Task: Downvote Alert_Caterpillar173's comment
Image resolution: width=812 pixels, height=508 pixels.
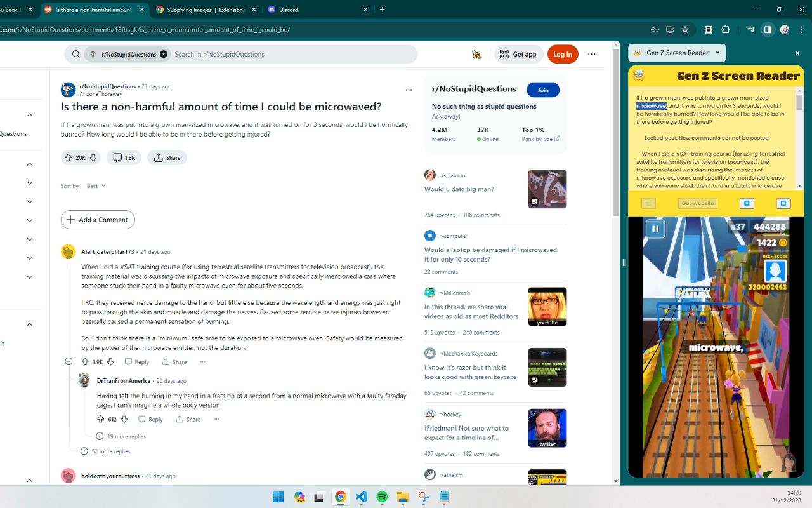Action: click(110, 362)
